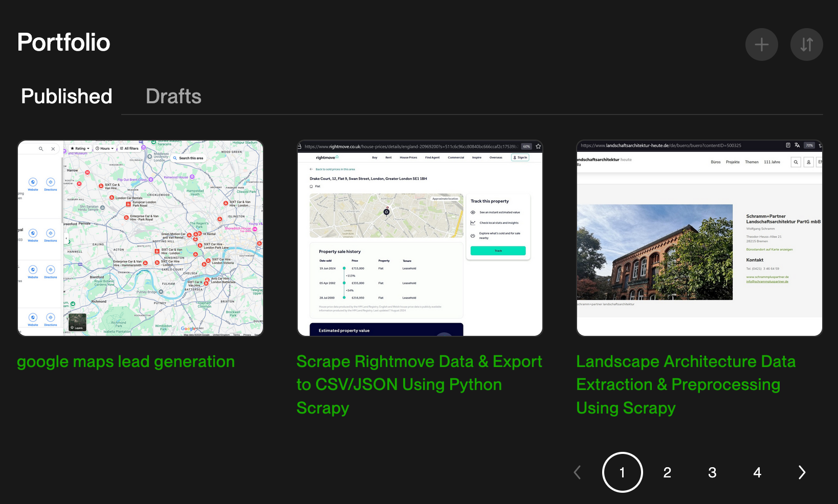The height and width of the screenshot is (504, 838).
Task: Go to page 3 in pagination
Action: (x=712, y=472)
